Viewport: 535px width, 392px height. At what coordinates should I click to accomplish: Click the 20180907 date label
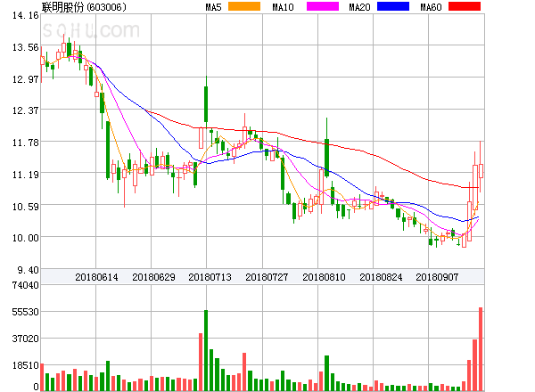pos(437,277)
